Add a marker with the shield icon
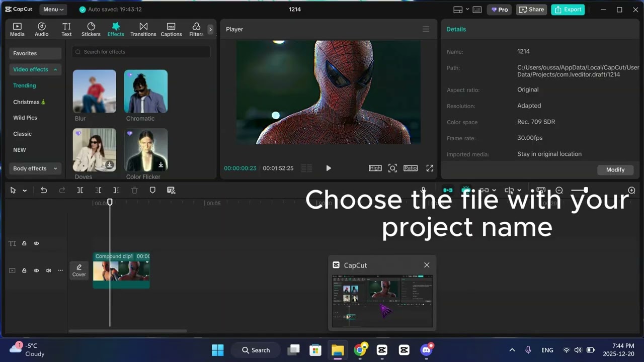This screenshot has width=644, height=362. tap(152, 191)
